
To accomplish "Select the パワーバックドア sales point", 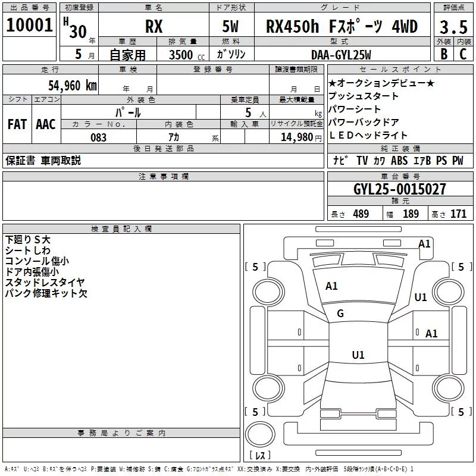I will click(364, 122).
